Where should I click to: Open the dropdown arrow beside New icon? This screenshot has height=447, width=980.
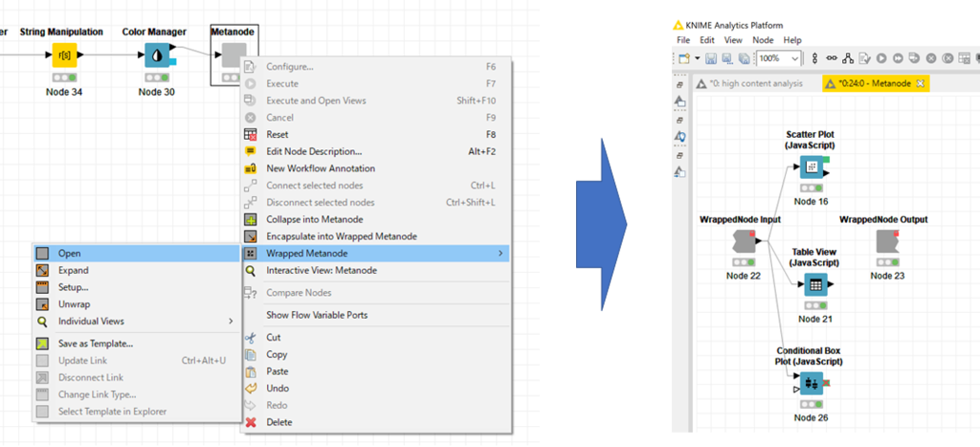[x=698, y=58]
